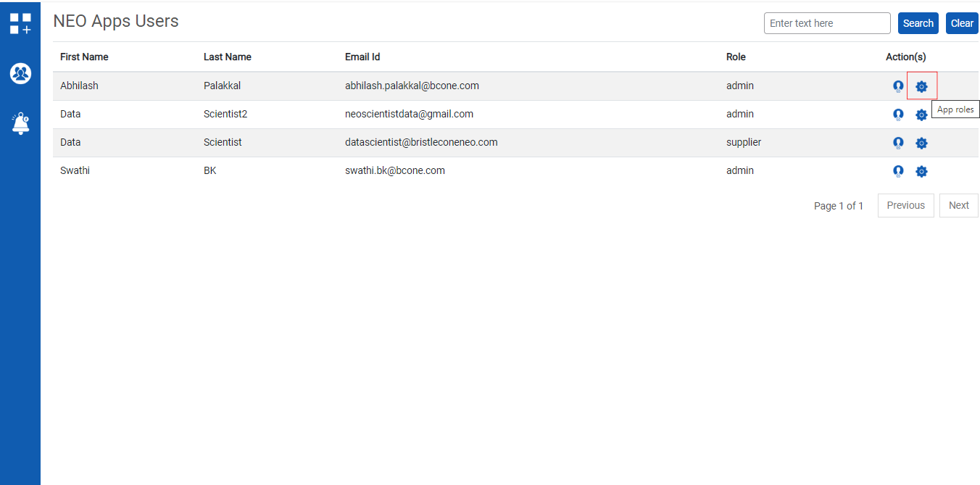Click the Action(s) column header

(906, 57)
